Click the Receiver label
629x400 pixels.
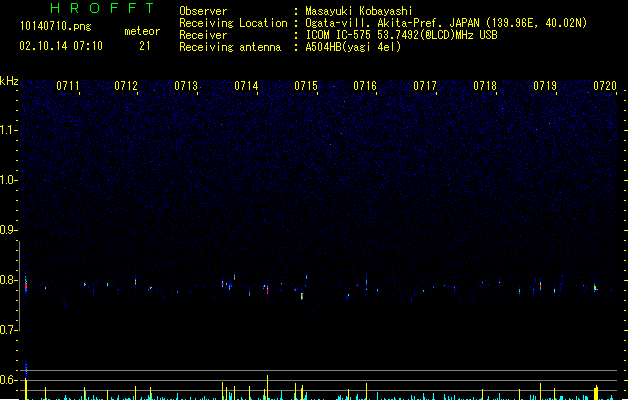click(203, 35)
